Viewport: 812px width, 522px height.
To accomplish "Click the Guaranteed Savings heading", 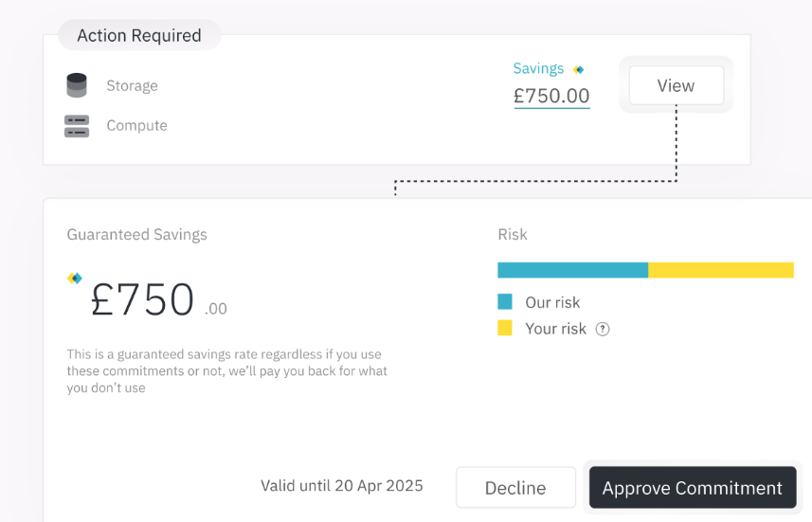I will (136, 235).
